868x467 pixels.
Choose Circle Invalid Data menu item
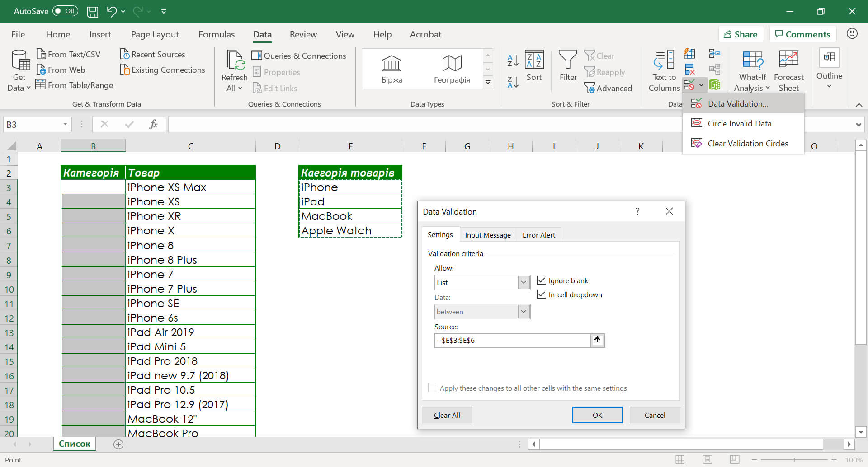pyautogui.click(x=739, y=124)
